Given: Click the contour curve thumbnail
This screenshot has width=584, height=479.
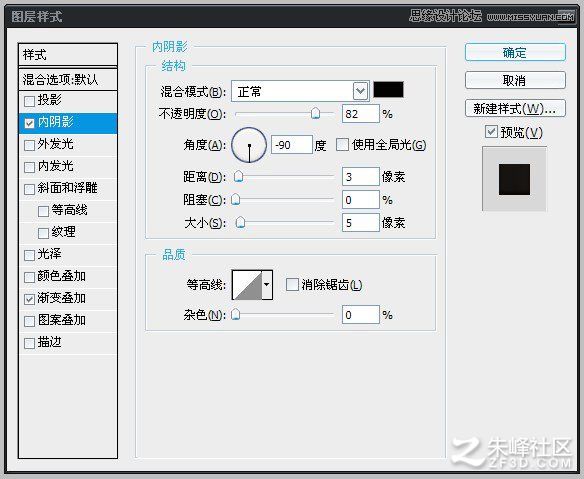Looking at the screenshot, I should [x=247, y=285].
